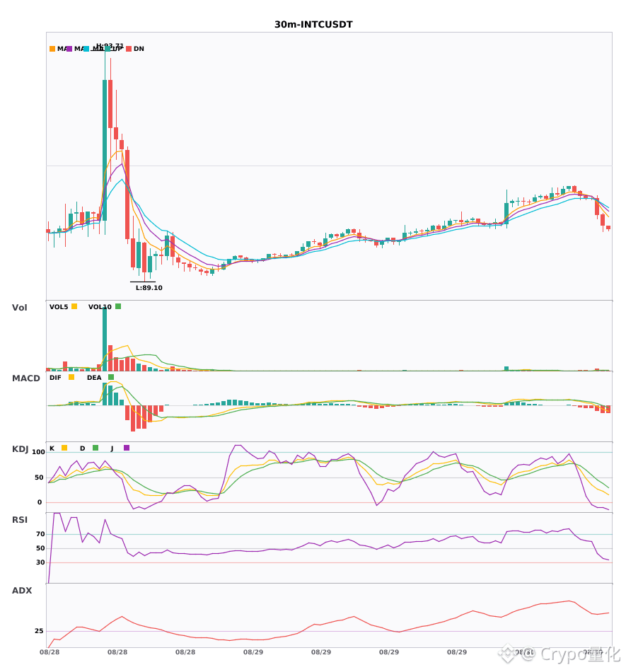Click the DN legend label
The width and height of the screenshot is (626, 672).
139,49
